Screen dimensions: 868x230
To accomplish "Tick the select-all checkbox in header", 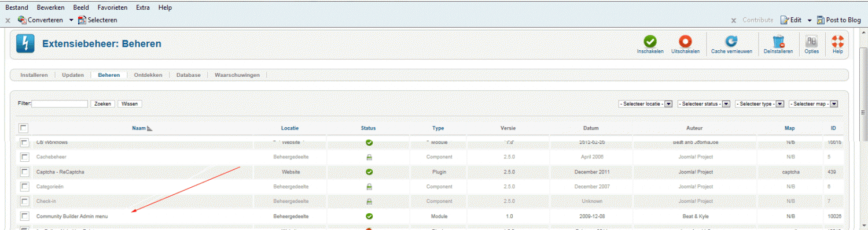I will pyautogui.click(x=24, y=128).
